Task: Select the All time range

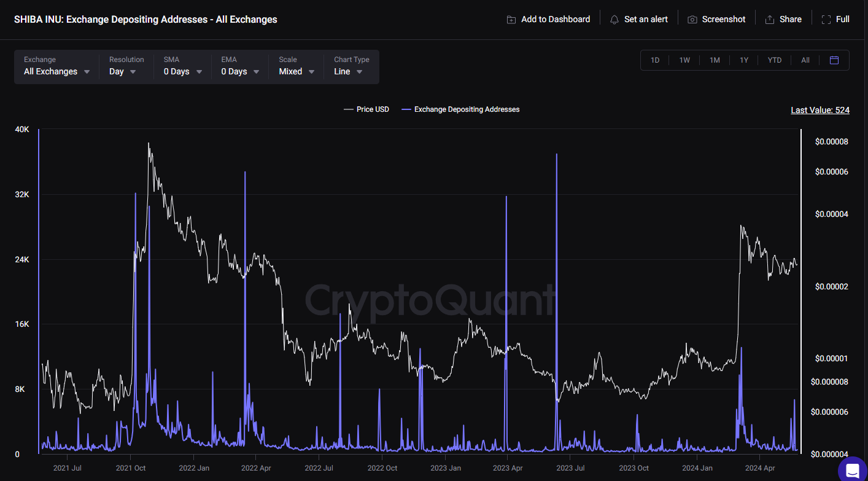Action: click(805, 60)
